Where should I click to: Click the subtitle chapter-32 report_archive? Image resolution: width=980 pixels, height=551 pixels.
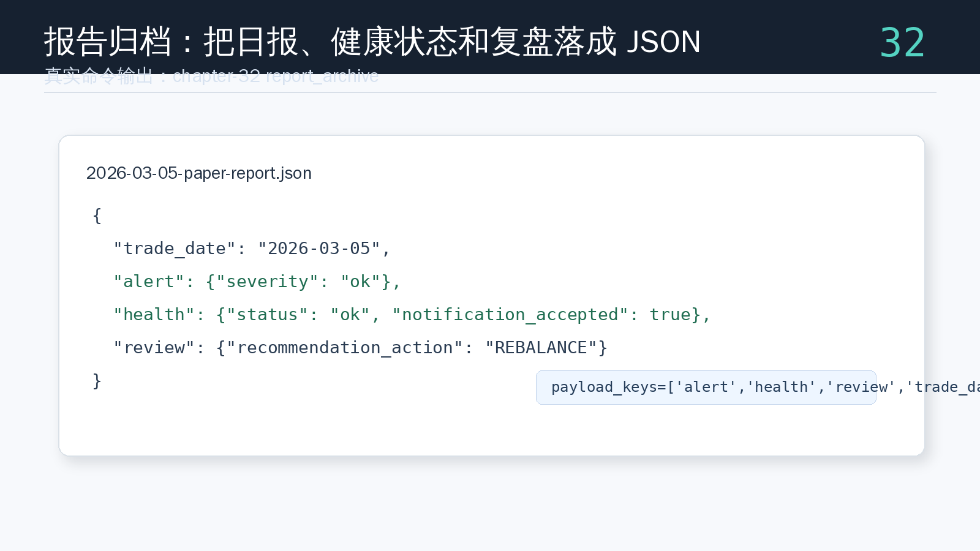(x=211, y=76)
